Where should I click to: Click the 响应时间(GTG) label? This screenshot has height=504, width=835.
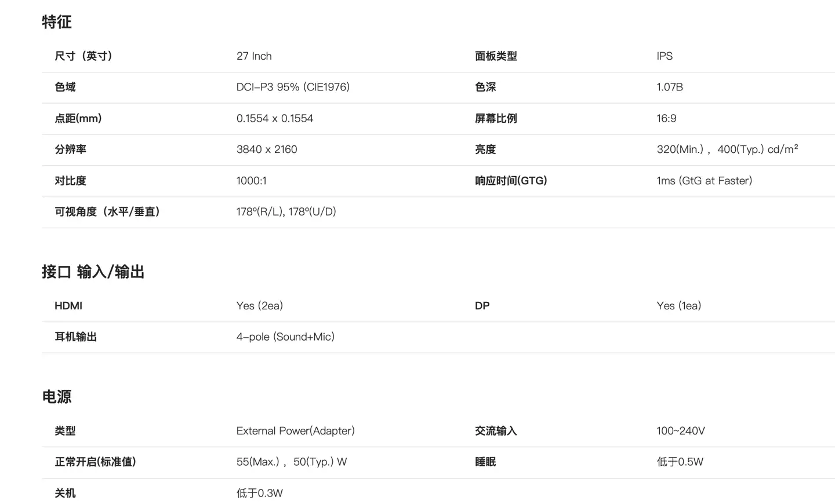(511, 181)
